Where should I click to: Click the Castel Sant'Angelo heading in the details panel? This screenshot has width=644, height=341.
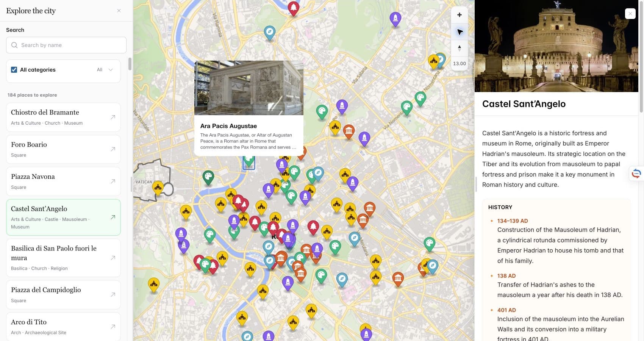coord(524,104)
